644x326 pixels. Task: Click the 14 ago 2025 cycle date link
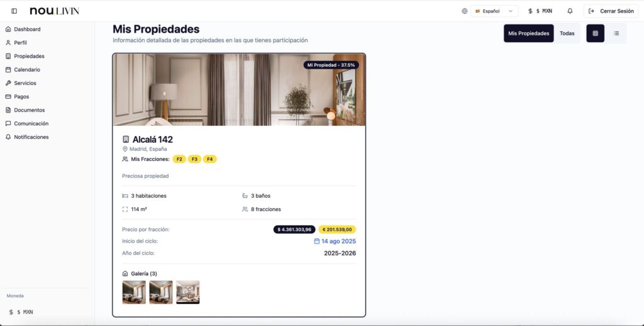pos(335,241)
